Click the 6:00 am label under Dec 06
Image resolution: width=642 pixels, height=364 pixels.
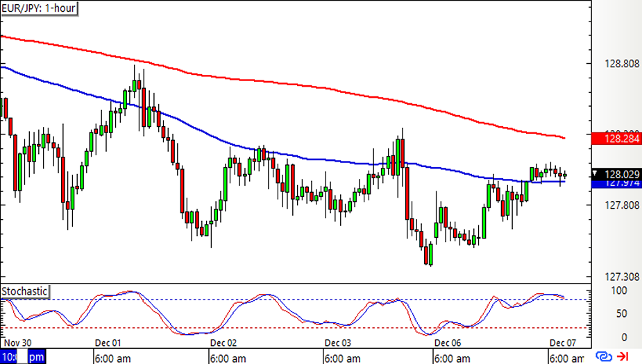(452, 358)
